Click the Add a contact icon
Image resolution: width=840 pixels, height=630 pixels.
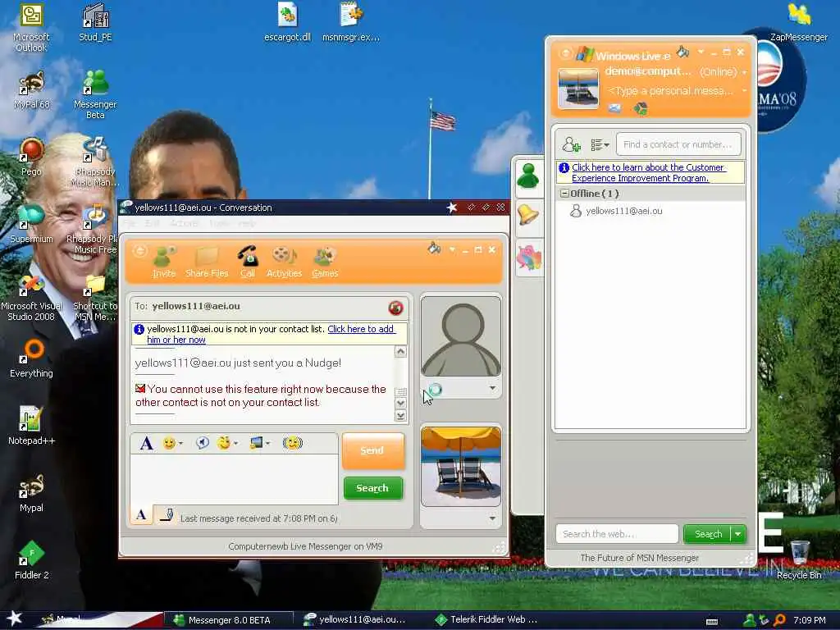click(571, 144)
